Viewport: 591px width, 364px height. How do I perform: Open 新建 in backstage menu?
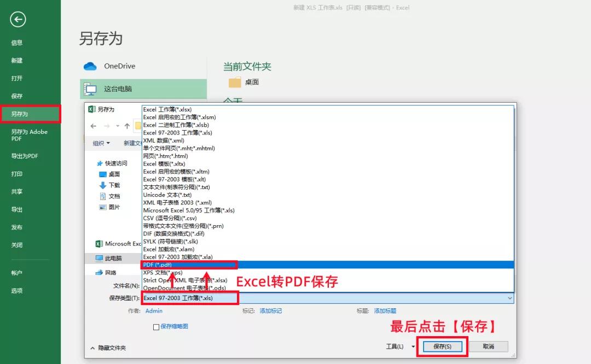(x=16, y=60)
